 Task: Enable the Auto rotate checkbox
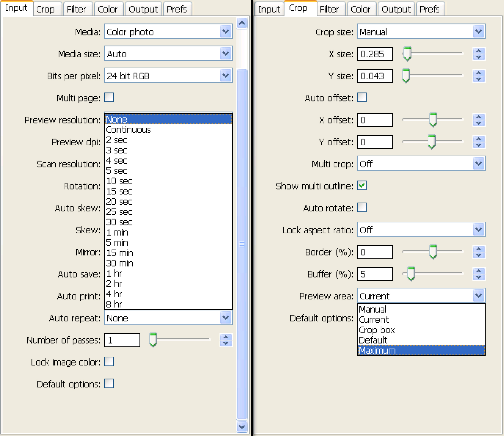coord(362,208)
